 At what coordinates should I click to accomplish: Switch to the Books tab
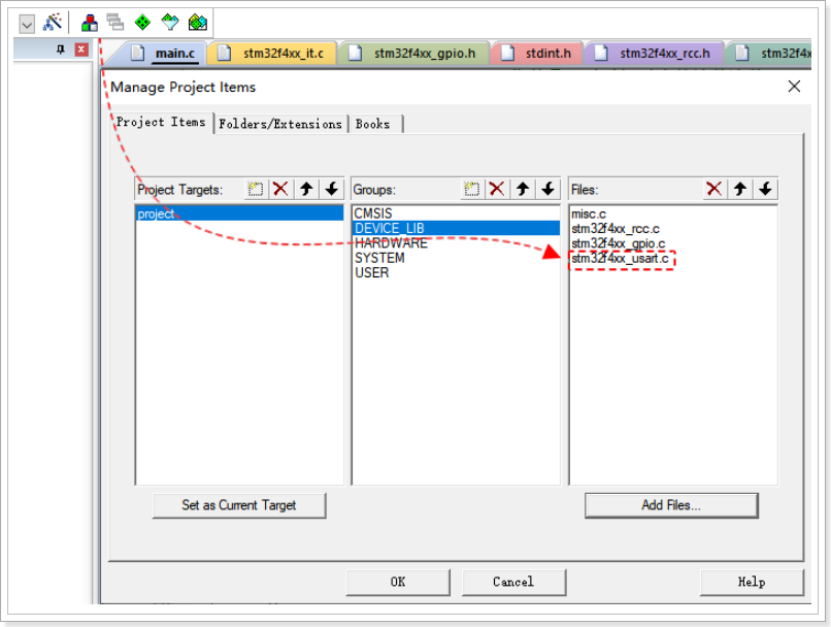pos(373,124)
